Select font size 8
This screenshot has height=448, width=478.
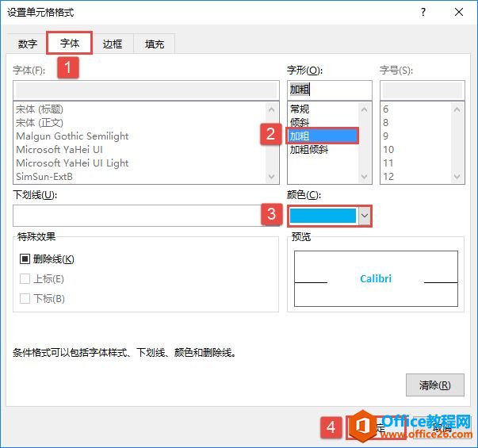coord(385,122)
